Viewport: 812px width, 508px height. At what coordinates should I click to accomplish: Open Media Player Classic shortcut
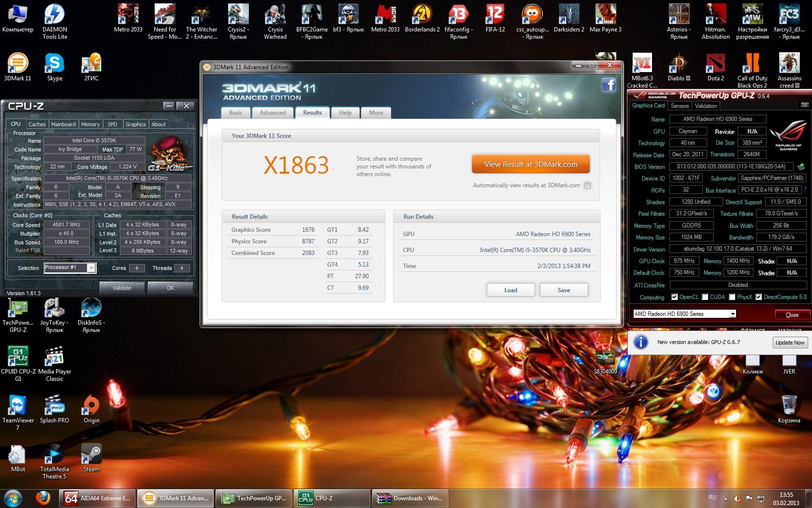[55, 364]
